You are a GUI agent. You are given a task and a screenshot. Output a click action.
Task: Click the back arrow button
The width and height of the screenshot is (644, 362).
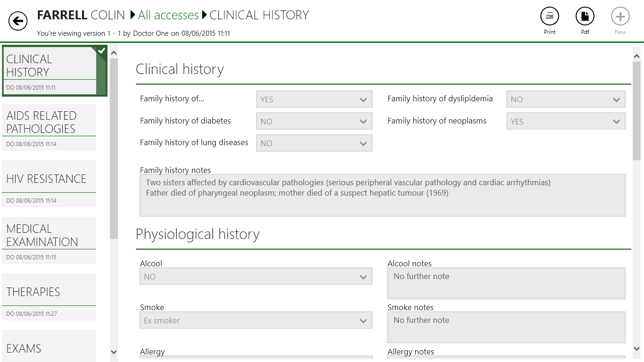click(x=18, y=21)
